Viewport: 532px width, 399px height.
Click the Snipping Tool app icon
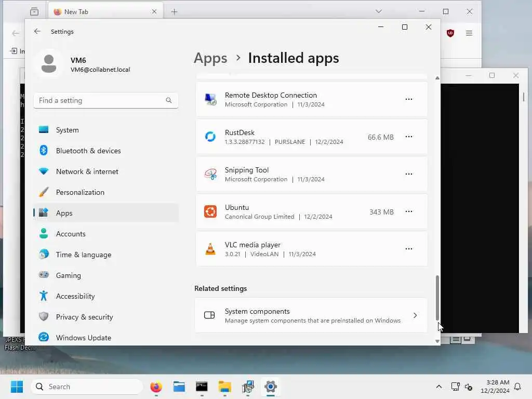(x=210, y=174)
